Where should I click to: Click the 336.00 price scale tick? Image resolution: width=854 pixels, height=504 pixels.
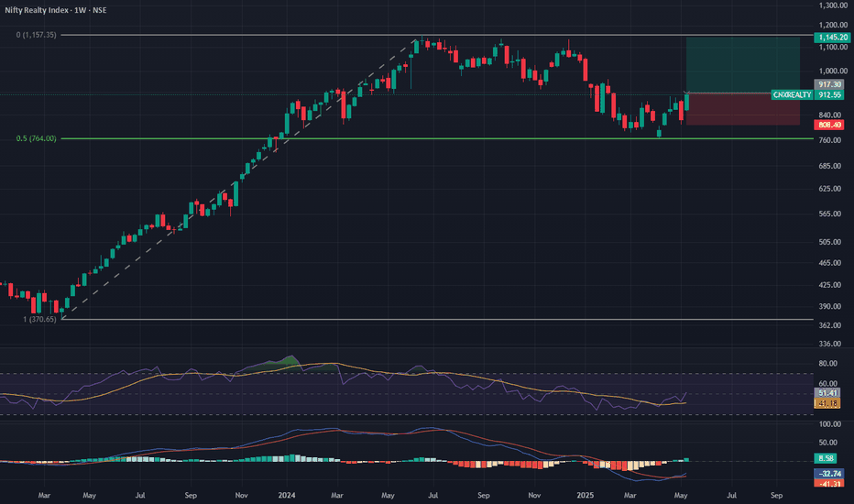click(x=830, y=344)
